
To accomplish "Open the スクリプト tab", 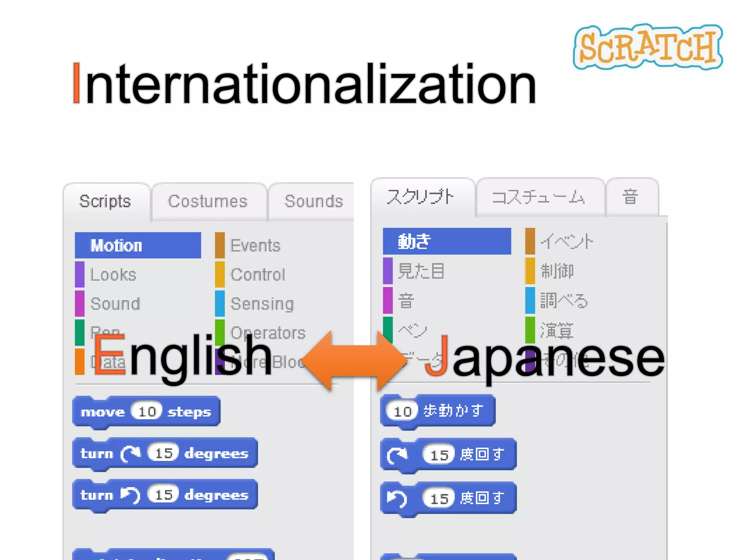I will click(422, 197).
